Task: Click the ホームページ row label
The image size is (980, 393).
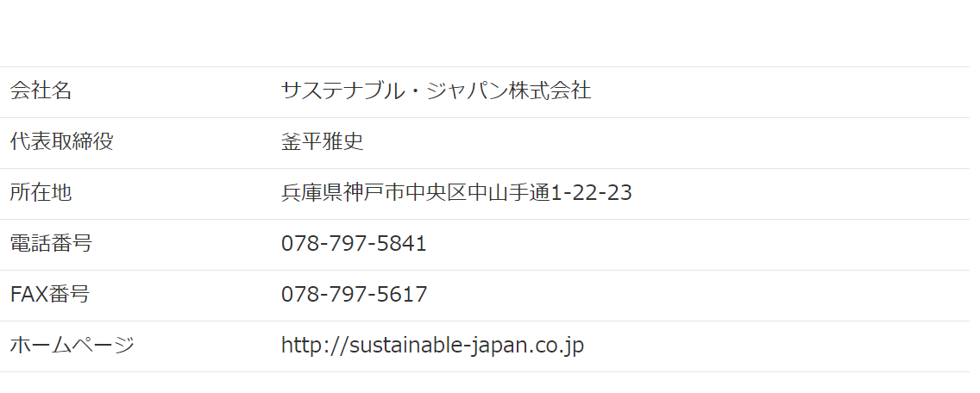Action: [x=72, y=346]
